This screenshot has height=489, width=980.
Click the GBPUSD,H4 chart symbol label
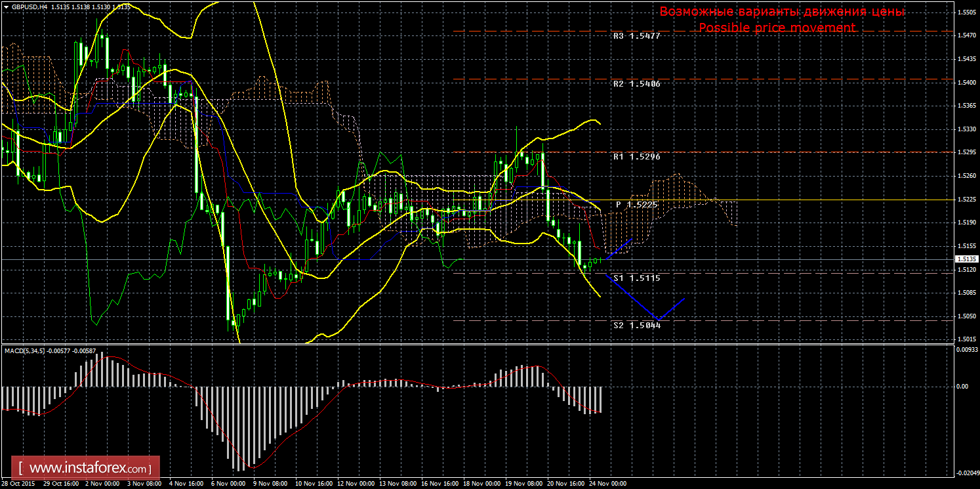tap(26, 7)
